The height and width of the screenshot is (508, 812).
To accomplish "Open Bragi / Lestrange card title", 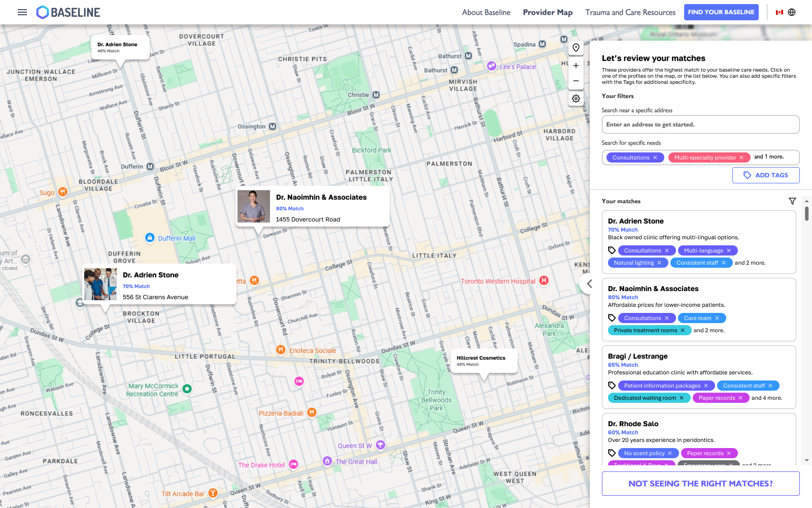I will (638, 356).
